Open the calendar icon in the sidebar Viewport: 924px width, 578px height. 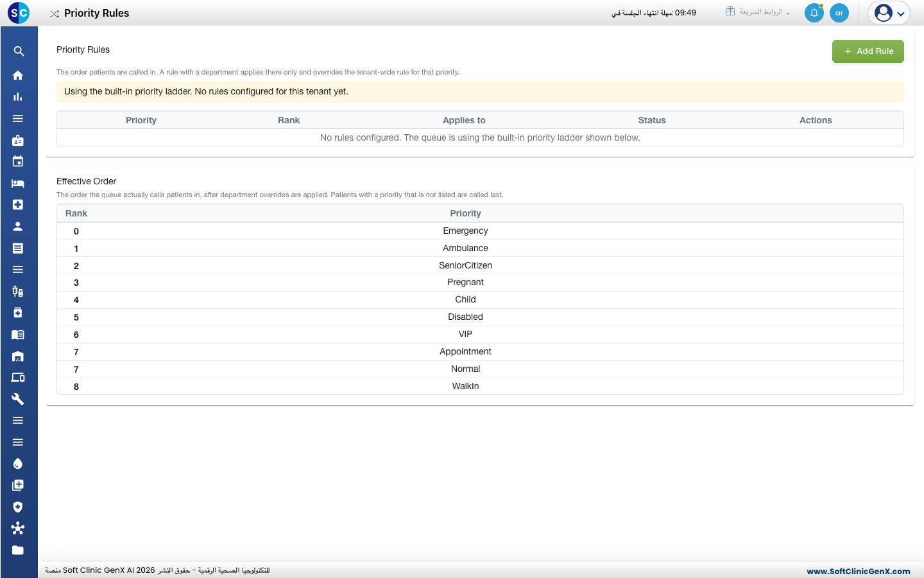pyautogui.click(x=18, y=162)
